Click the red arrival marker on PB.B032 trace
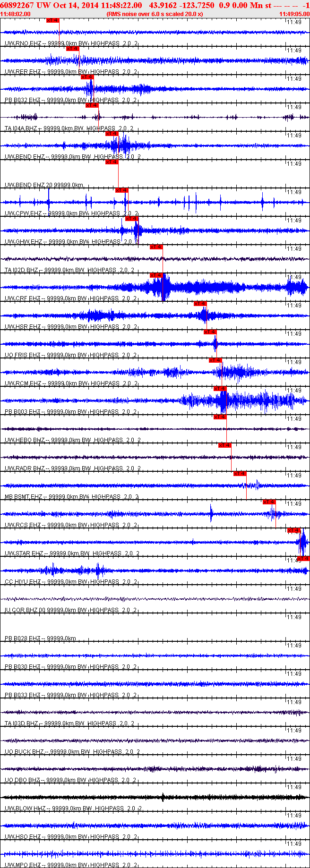 pyautogui.click(x=87, y=77)
